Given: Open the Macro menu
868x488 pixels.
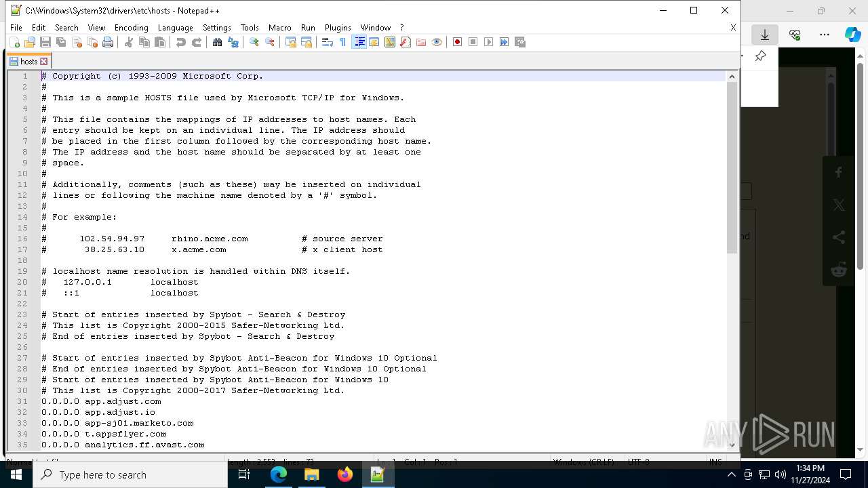Looking at the screenshot, I should click(x=279, y=28).
